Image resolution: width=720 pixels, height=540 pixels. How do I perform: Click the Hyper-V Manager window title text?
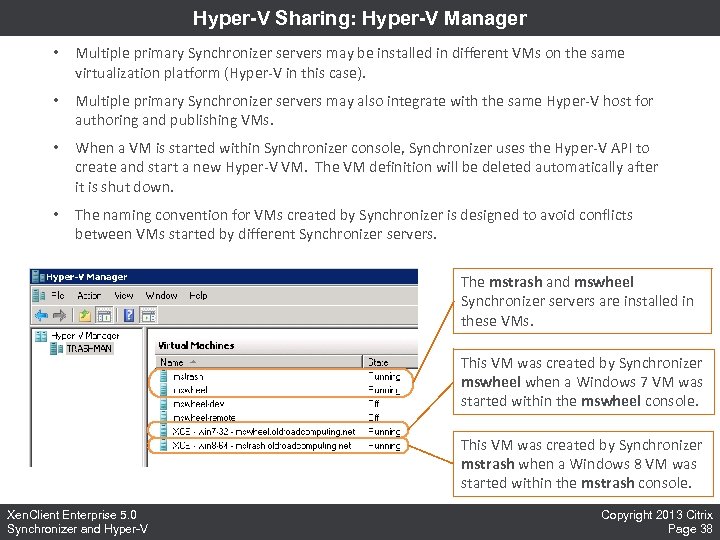coord(87,277)
